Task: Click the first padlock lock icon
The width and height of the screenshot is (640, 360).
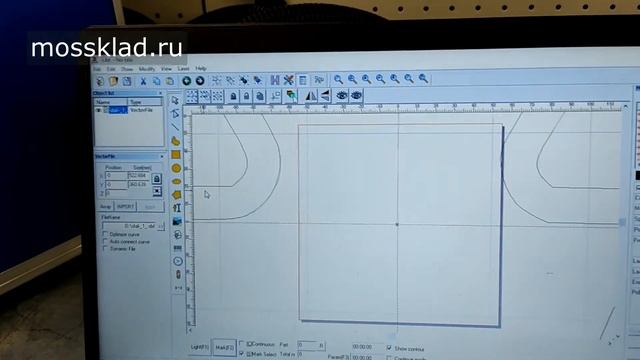Action: (x=233, y=96)
